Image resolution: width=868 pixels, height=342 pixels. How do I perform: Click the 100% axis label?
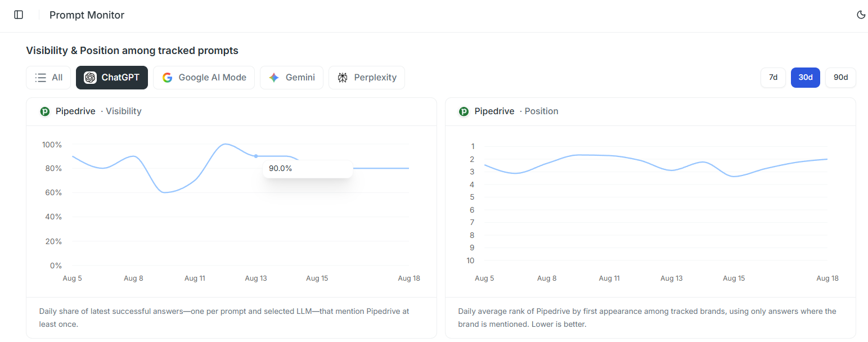click(x=52, y=145)
